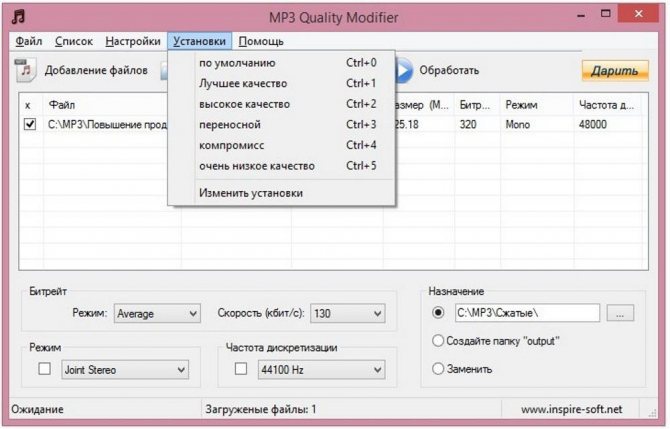Open the Файл menu
670x429 pixels.
click(x=29, y=41)
